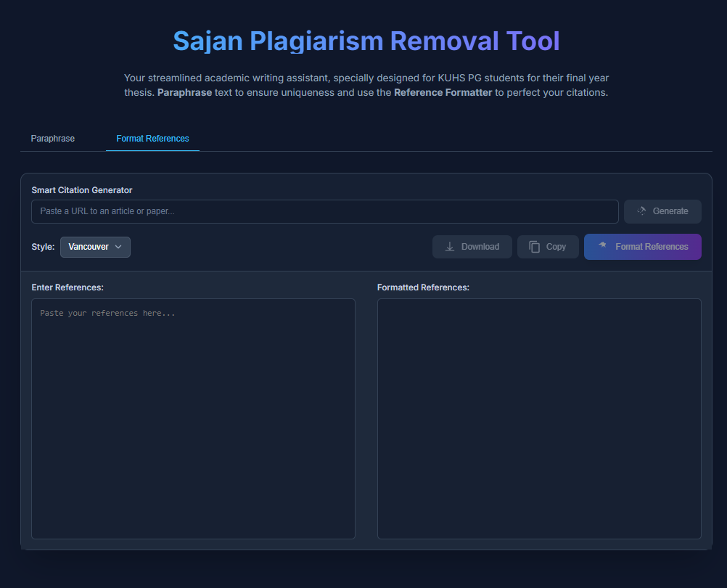
Task: Select the Format References tab
Action: pyautogui.click(x=152, y=139)
